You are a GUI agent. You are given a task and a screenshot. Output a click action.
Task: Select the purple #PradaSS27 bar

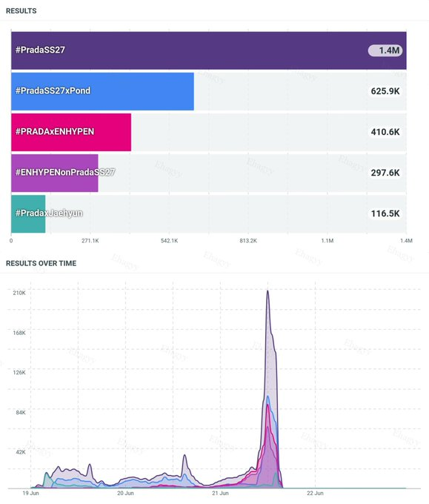pyautogui.click(x=209, y=50)
